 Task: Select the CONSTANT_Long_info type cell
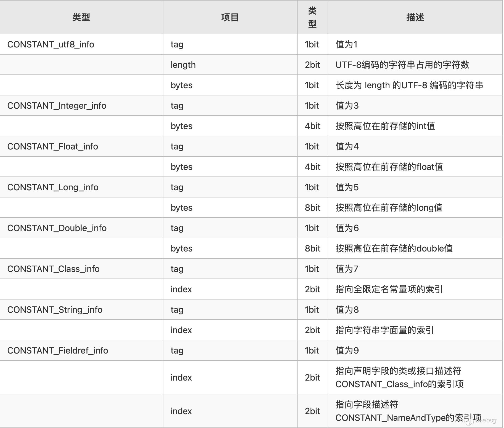tap(53, 187)
